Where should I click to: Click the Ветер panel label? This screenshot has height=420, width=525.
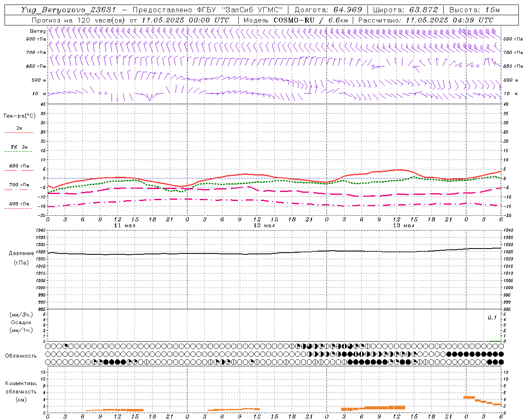pos(38,31)
